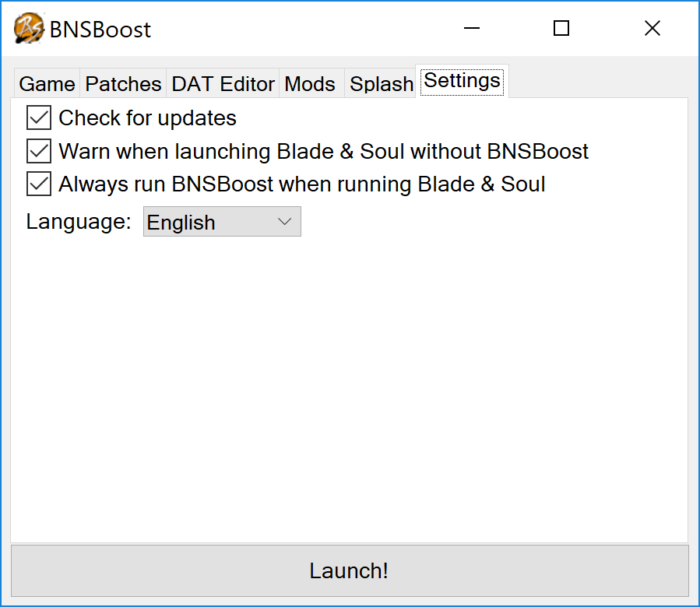Click the BNSBoost app icon in title bar

(29, 29)
